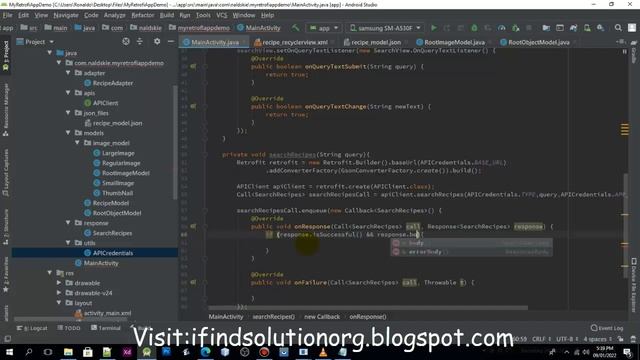
Task: Click the Make Project hammer icon
Action: click(295, 28)
